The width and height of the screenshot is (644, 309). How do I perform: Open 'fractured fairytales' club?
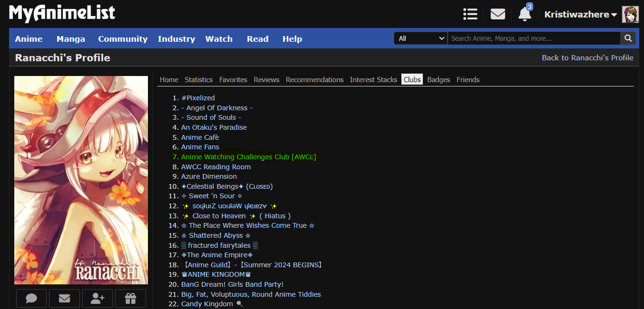tap(219, 245)
